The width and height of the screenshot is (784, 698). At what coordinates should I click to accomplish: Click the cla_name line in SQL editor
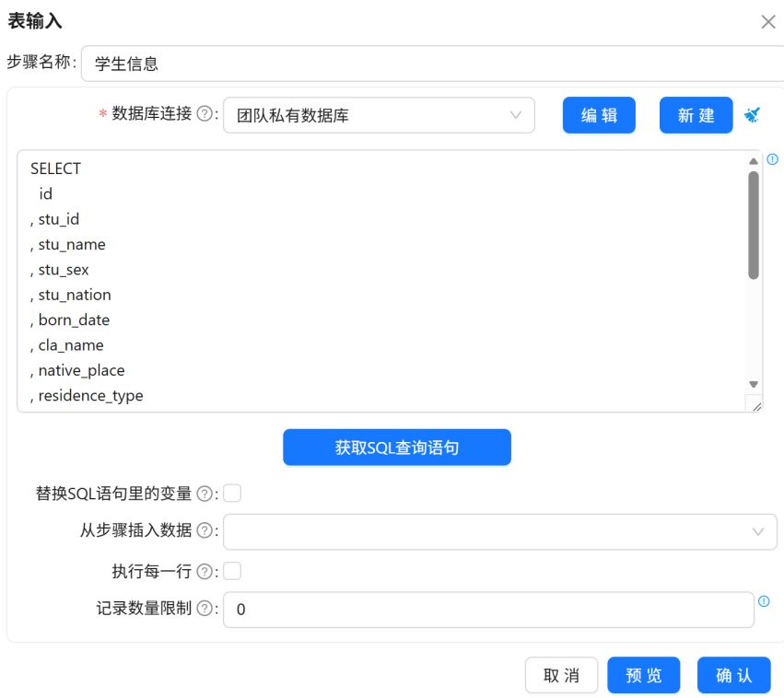[67, 344]
